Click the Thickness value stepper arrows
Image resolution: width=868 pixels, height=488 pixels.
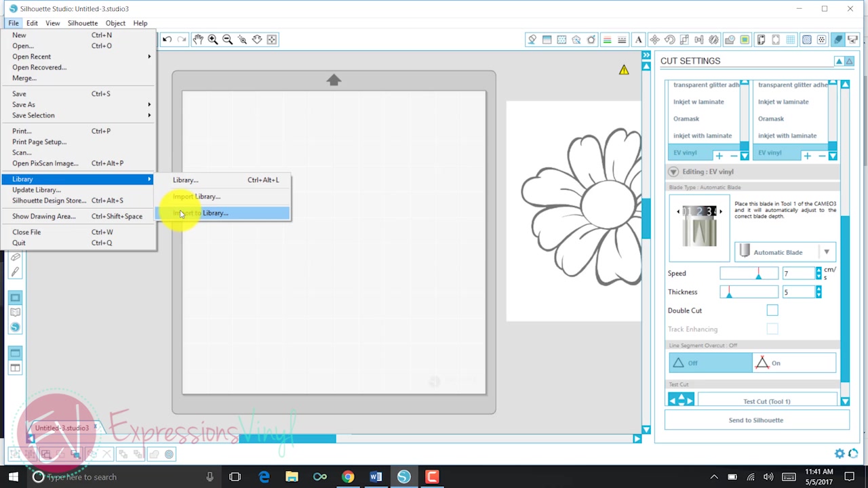818,292
